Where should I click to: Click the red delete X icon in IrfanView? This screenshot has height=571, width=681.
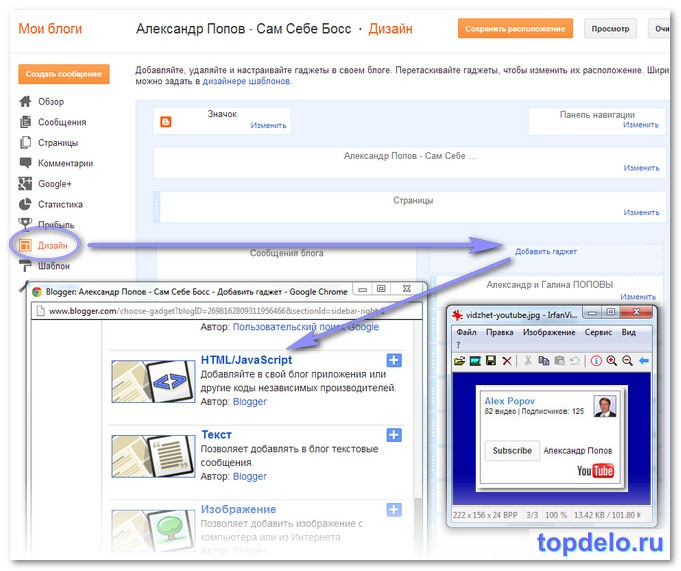point(507,361)
